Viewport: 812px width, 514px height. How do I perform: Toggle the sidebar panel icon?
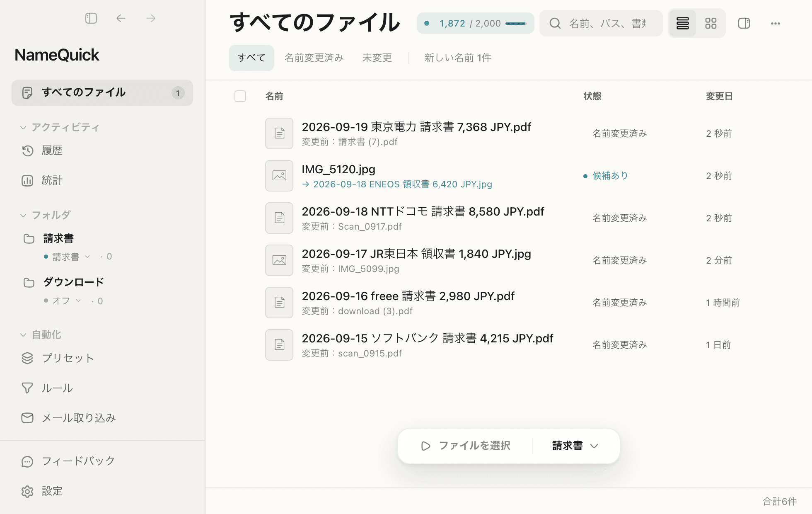(x=91, y=18)
